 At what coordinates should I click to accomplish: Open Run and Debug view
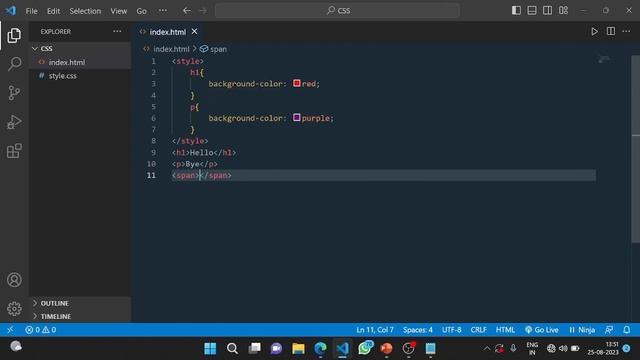click(x=14, y=122)
